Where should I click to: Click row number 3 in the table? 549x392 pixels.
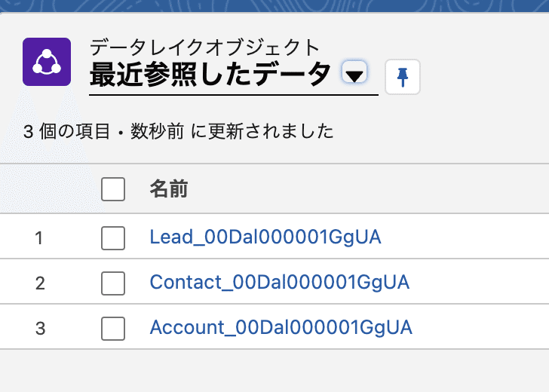click(x=40, y=329)
